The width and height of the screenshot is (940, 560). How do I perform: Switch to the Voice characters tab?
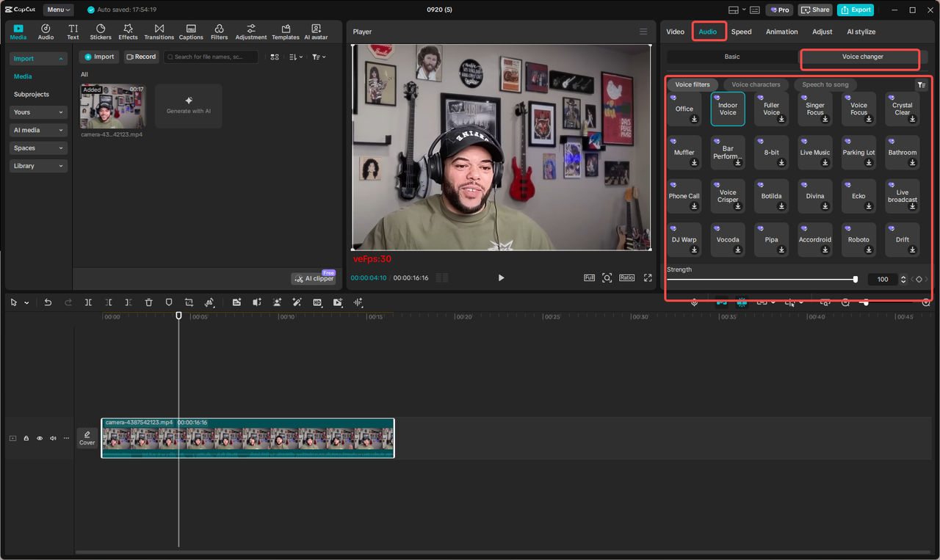coord(755,84)
